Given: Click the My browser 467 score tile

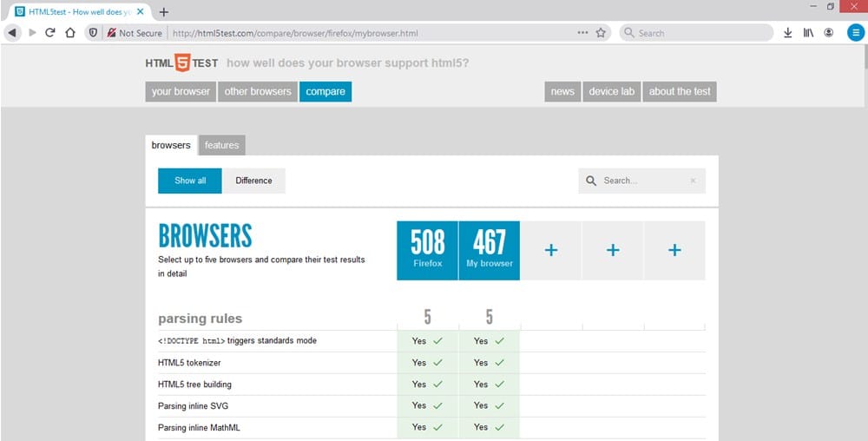Looking at the screenshot, I should [490, 251].
